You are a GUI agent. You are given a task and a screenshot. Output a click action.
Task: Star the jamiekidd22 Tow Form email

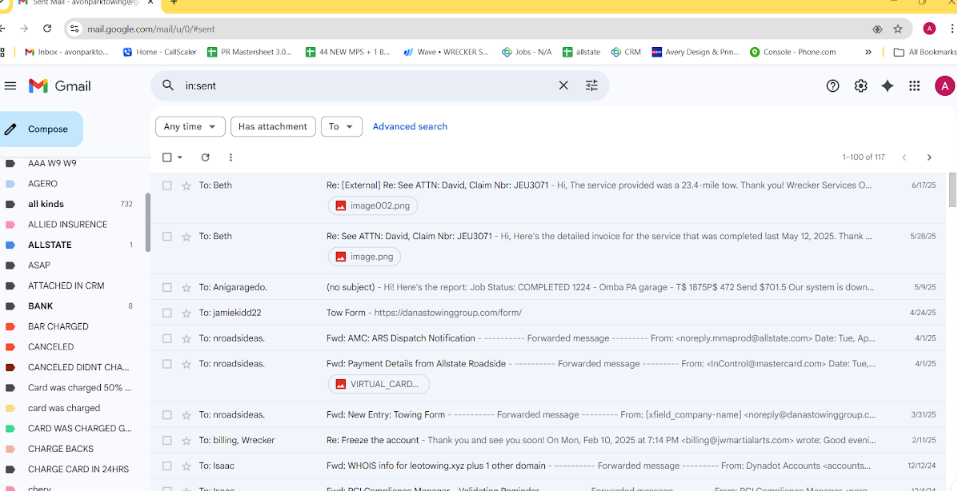pyautogui.click(x=186, y=313)
